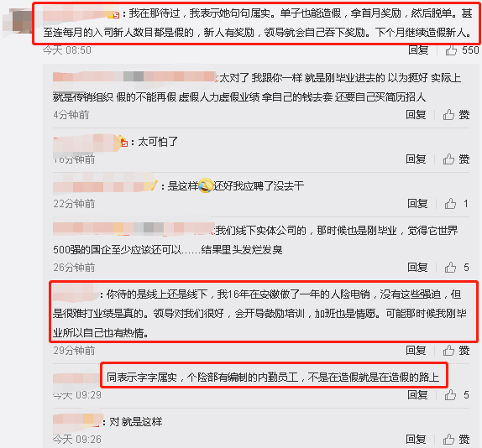Like the comment posted 26分钟前
Image resolution: width=482 pixels, height=448 pixels.
click(450, 268)
